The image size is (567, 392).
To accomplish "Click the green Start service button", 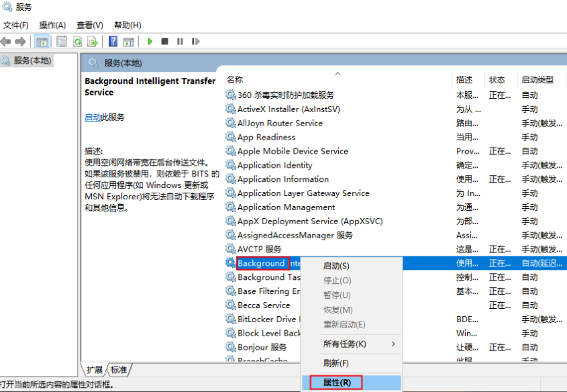I will (x=150, y=42).
